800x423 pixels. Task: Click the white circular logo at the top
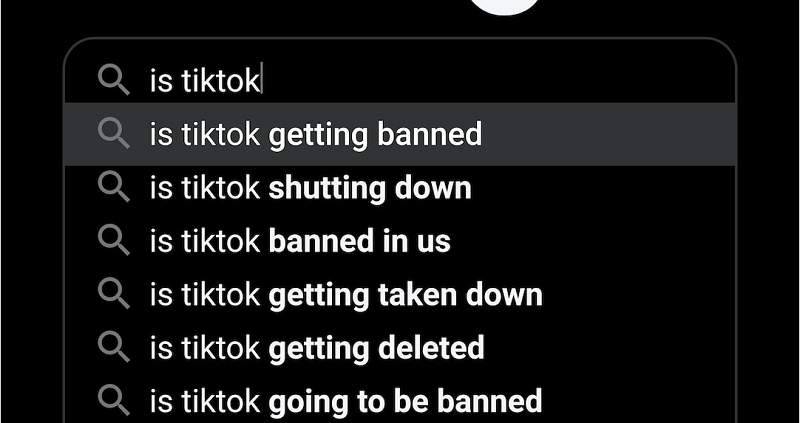(505, 5)
